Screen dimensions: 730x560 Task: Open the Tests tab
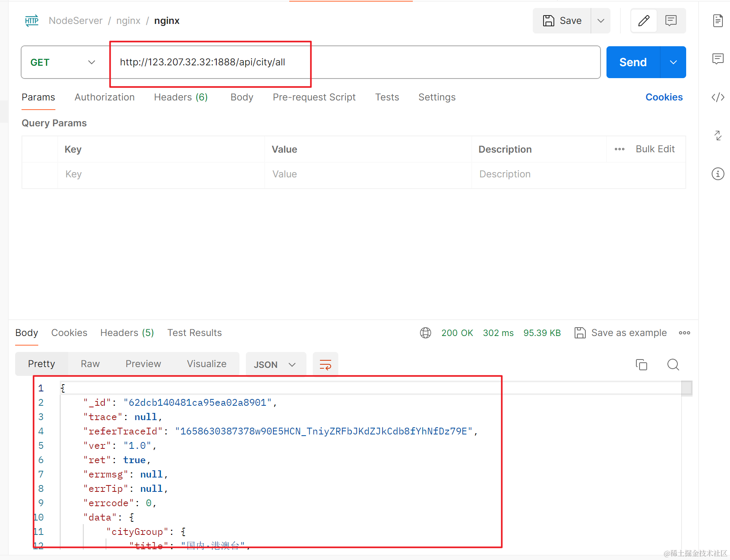[387, 97]
